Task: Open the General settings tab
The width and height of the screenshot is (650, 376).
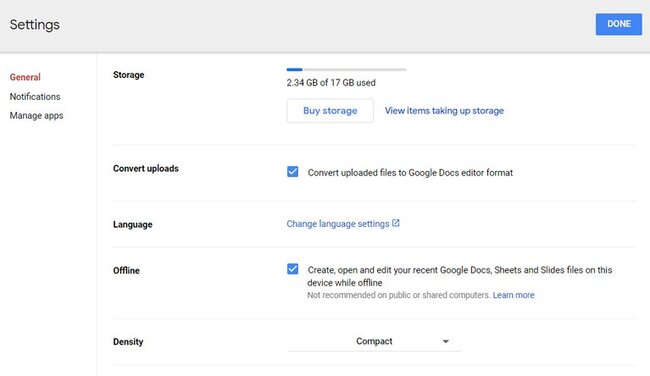Action: pyautogui.click(x=25, y=77)
